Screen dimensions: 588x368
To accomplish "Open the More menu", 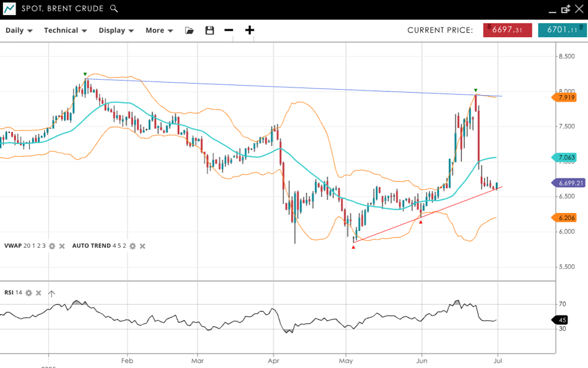I will 159,31.
